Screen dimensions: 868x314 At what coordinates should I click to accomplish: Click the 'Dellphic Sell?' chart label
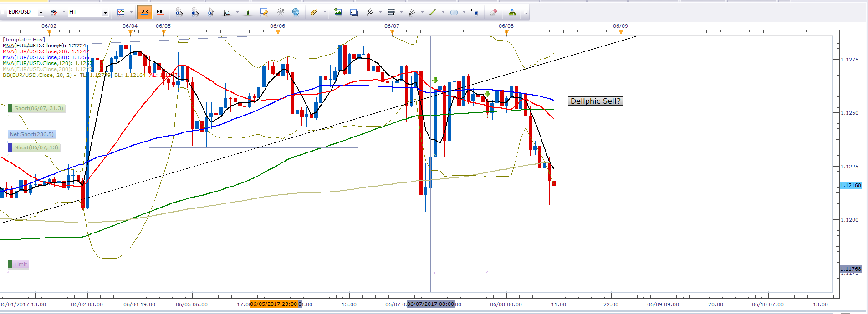pyautogui.click(x=595, y=101)
